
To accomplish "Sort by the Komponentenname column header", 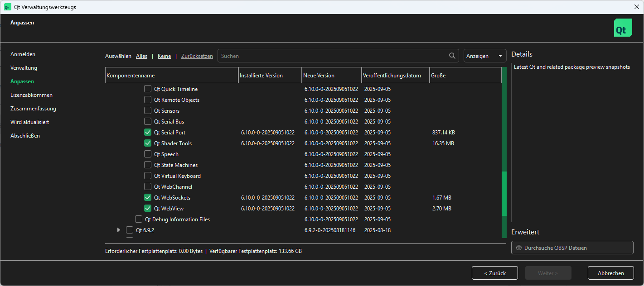I will coord(172,76).
